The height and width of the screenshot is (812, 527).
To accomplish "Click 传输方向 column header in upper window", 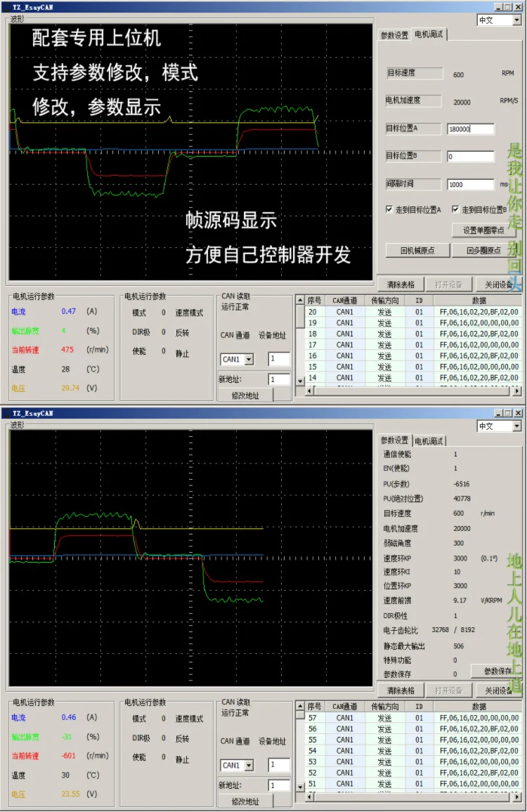I will (385, 301).
